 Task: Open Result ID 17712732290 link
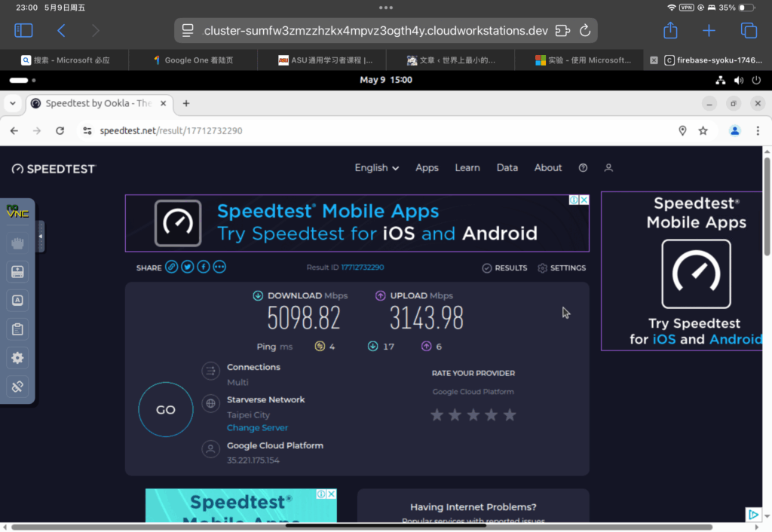tap(363, 268)
